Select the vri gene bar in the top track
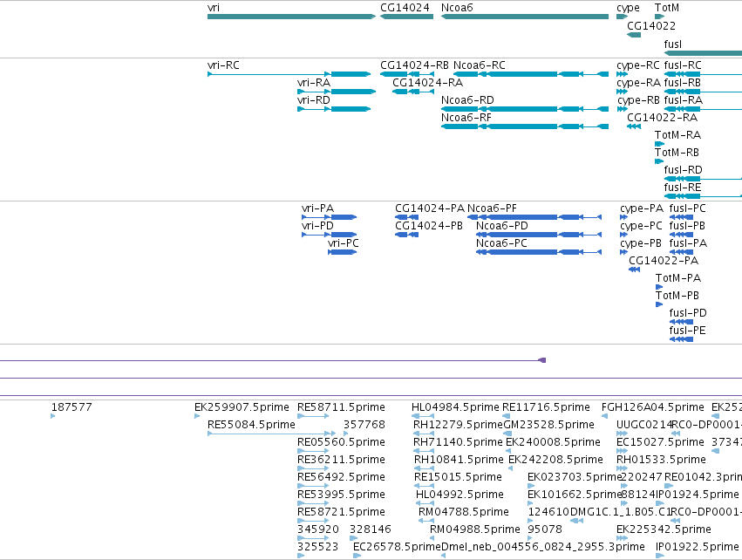Image resolution: width=742 pixels, height=560 pixels. [291, 17]
